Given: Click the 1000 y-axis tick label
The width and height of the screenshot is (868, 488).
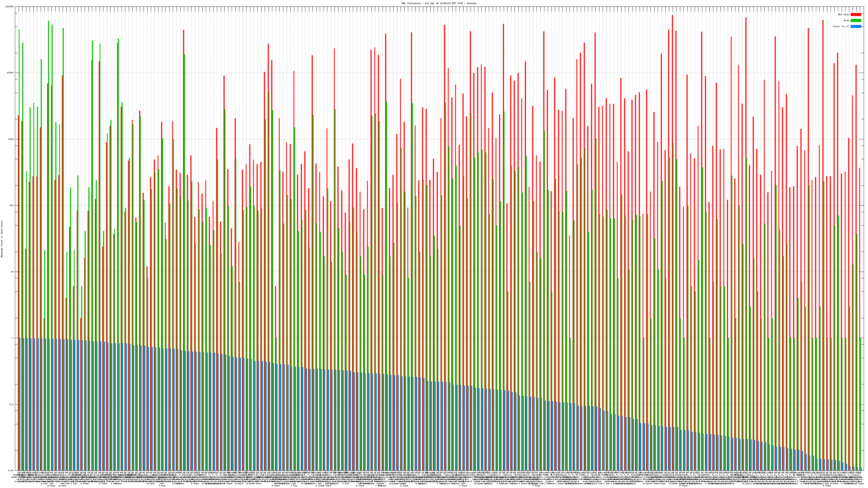Looking at the screenshot, I should [x=11, y=139].
